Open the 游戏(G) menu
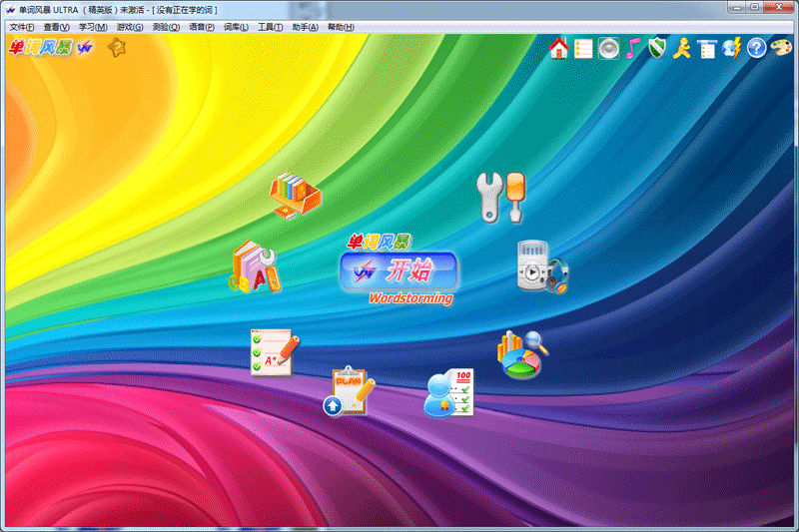Viewport: 799px width, 532px height. pyautogui.click(x=130, y=27)
